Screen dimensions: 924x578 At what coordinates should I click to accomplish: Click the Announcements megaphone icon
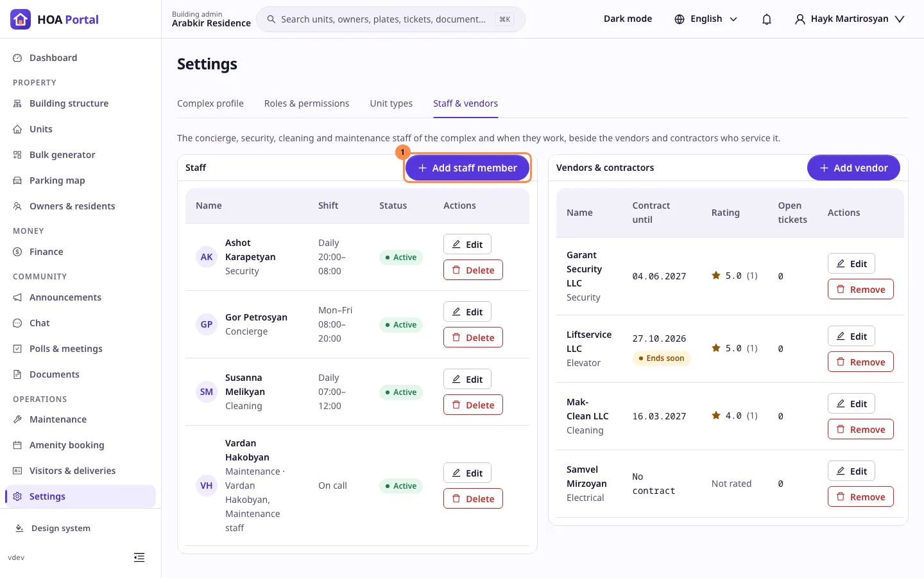tap(17, 297)
